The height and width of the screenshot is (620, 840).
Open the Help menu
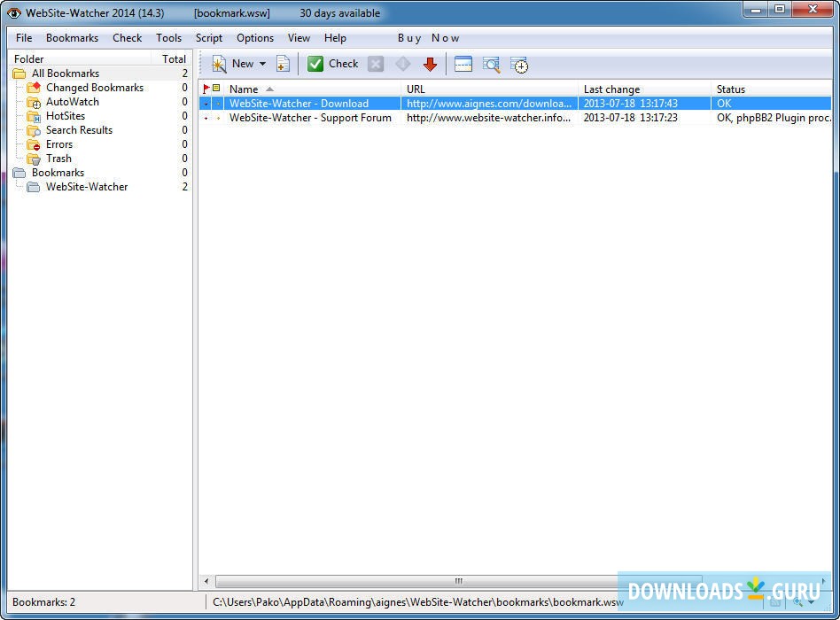[x=335, y=38]
